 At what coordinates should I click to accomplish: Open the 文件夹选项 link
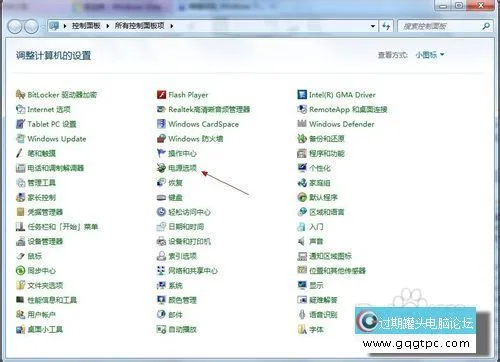tap(45, 285)
